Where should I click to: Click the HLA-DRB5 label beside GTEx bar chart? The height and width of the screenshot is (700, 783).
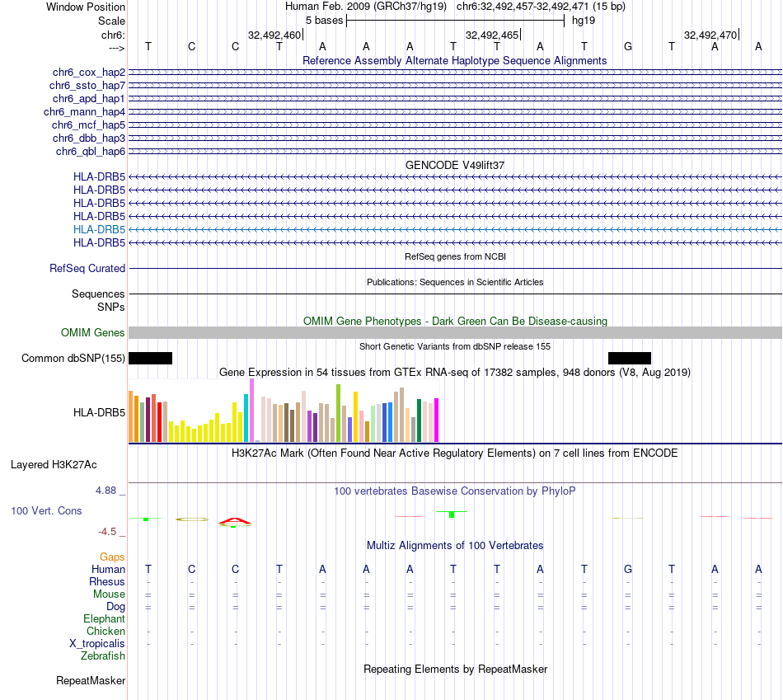pos(100,413)
